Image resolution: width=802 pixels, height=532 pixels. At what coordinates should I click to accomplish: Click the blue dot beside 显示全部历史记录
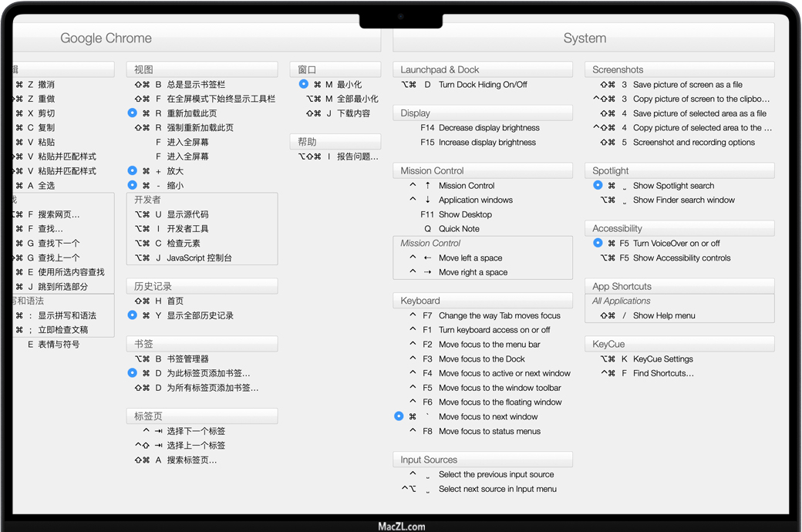(133, 315)
